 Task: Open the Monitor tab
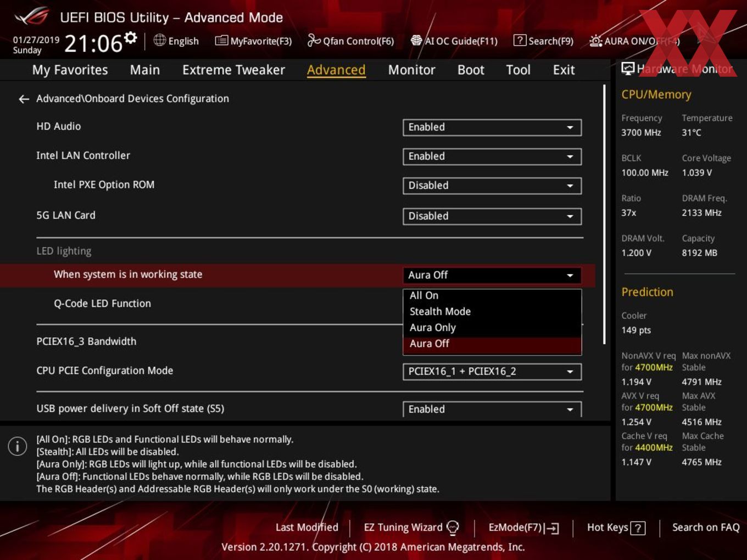click(411, 70)
